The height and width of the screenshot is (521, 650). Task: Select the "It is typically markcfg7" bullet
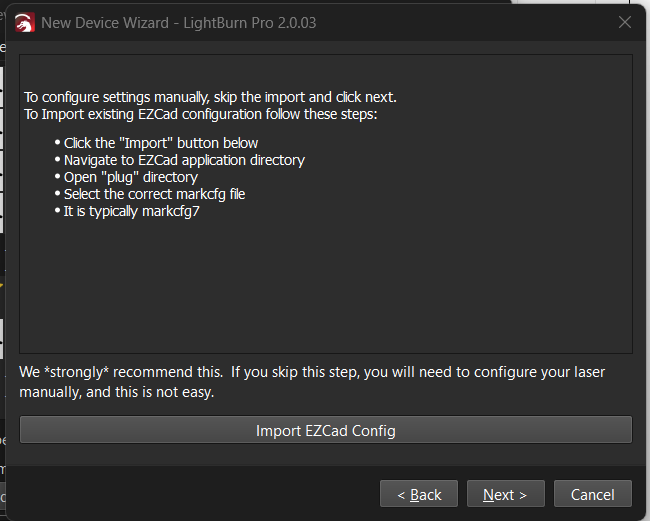[132, 211]
